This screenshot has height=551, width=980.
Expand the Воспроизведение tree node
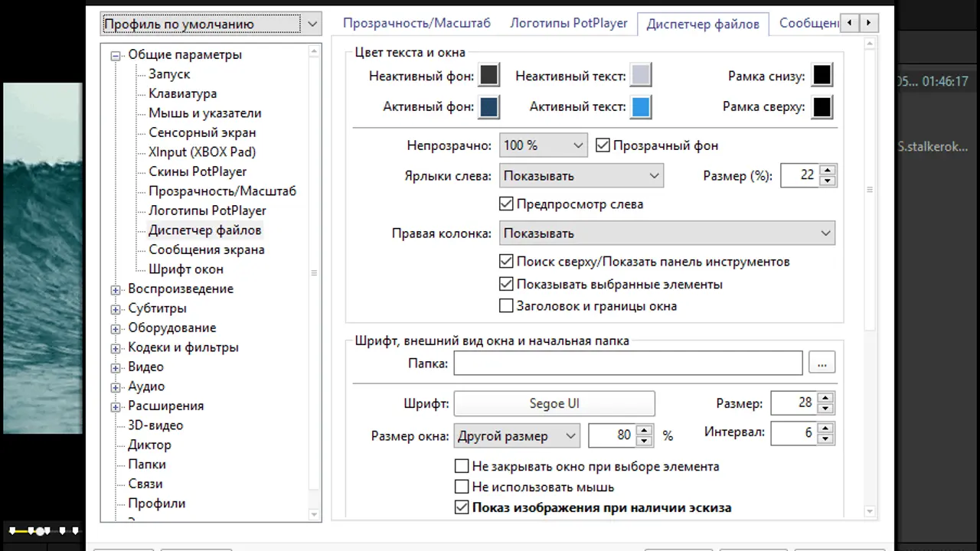(x=116, y=289)
